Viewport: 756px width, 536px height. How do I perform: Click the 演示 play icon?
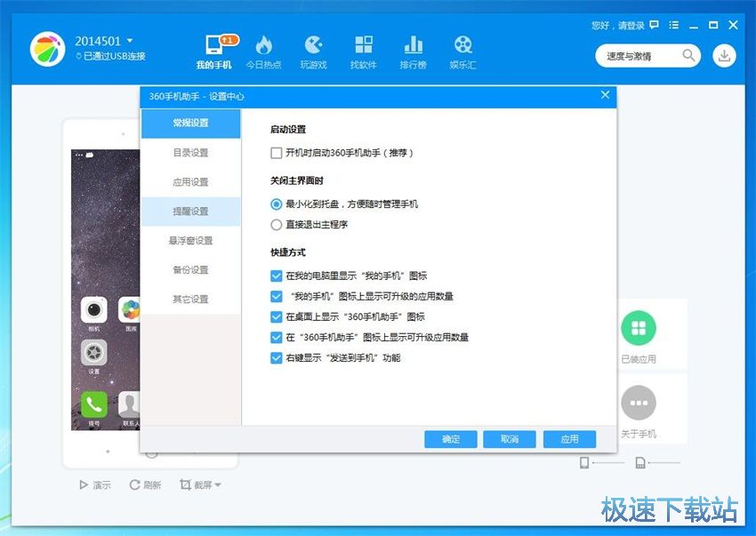(x=84, y=485)
